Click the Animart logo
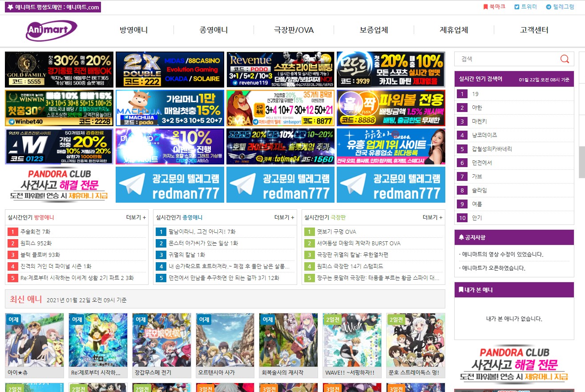 click(52, 31)
